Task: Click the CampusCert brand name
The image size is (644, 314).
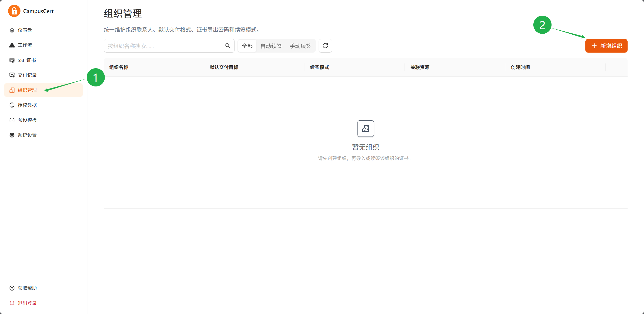Action: point(38,11)
